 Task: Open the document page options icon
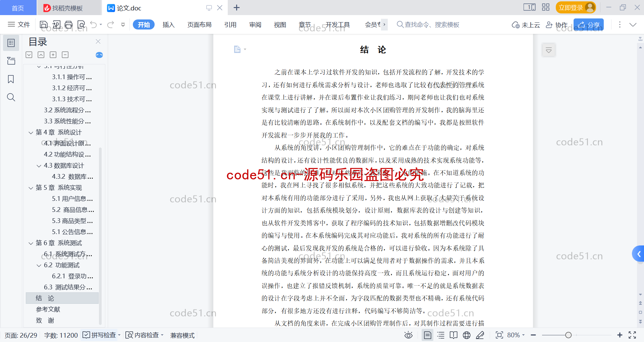239,49
